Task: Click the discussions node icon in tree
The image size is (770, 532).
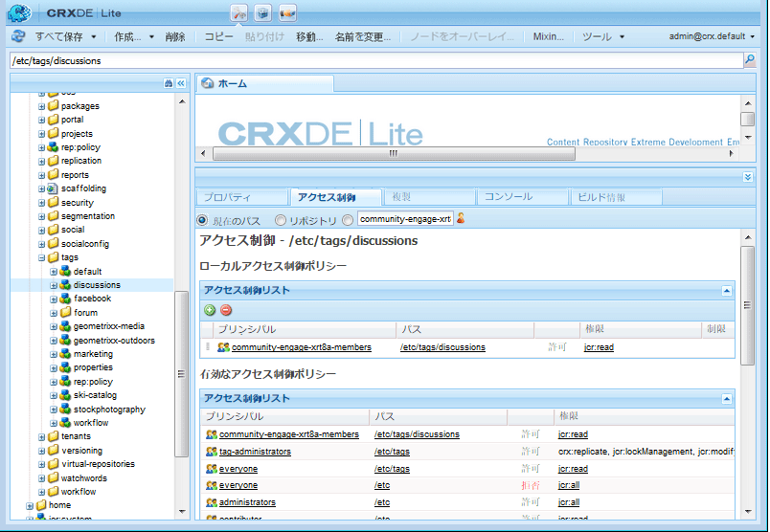Action: (65, 284)
